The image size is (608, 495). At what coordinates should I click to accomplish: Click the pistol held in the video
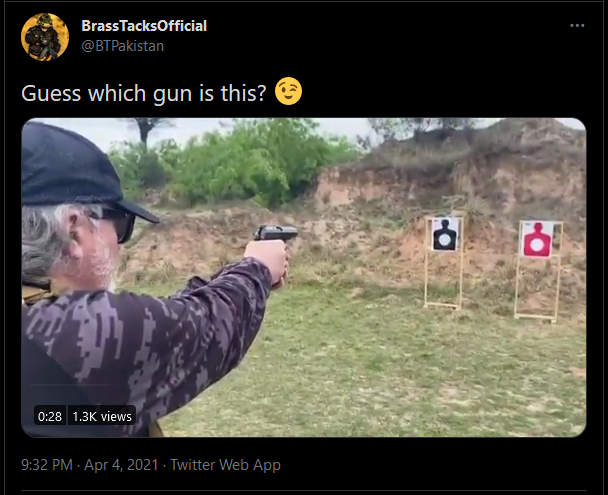pos(276,233)
